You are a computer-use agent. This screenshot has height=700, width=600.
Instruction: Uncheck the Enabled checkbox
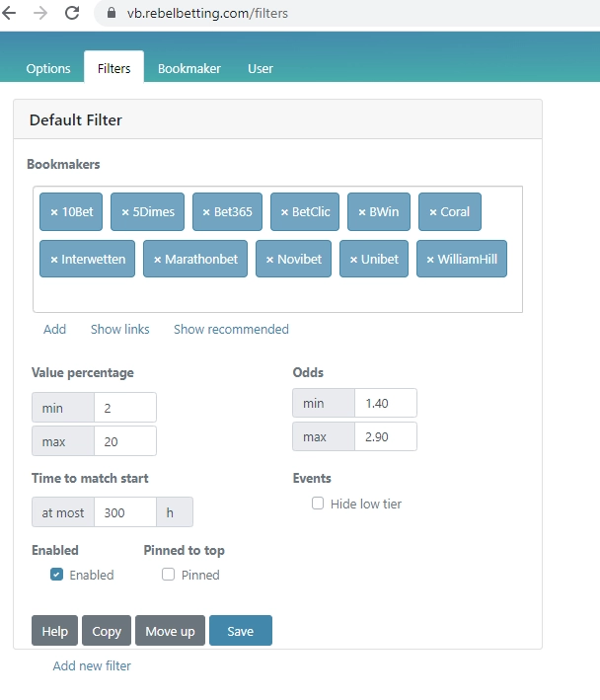(x=56, y=574)
